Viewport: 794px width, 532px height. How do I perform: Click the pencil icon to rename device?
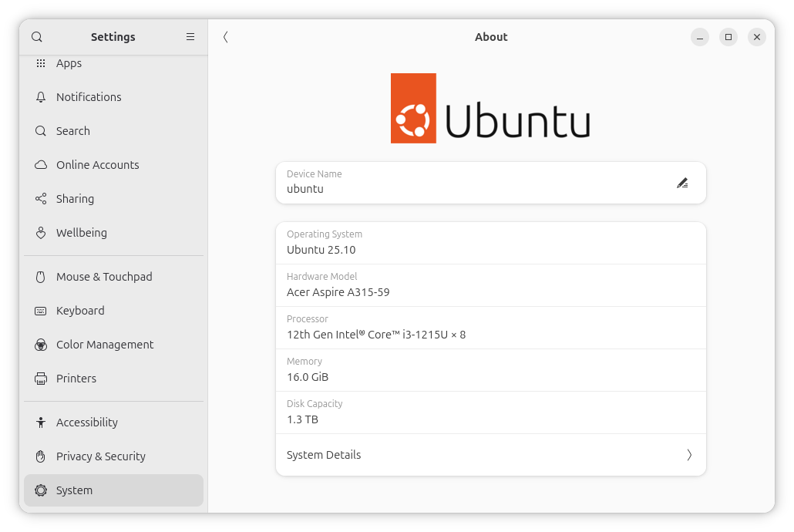tap(681, 183)
